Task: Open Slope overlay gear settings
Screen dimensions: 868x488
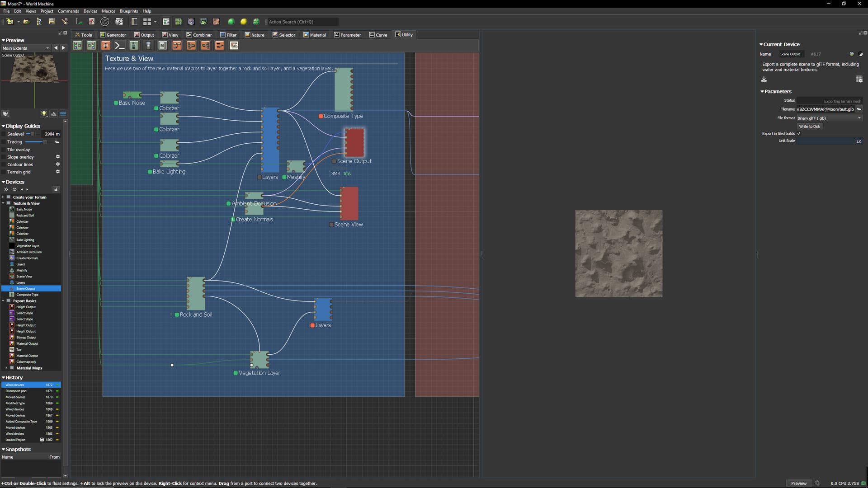Action: [58, 157]
